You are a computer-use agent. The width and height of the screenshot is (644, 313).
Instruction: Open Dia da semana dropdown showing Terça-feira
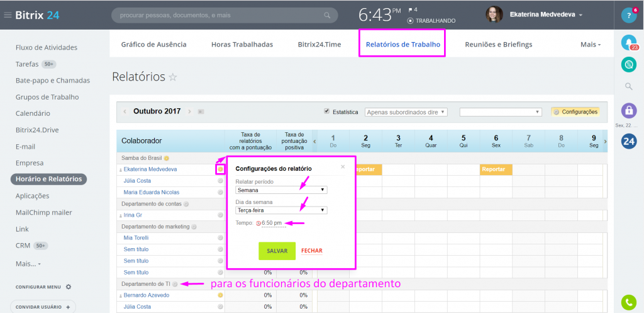[281, 210]
